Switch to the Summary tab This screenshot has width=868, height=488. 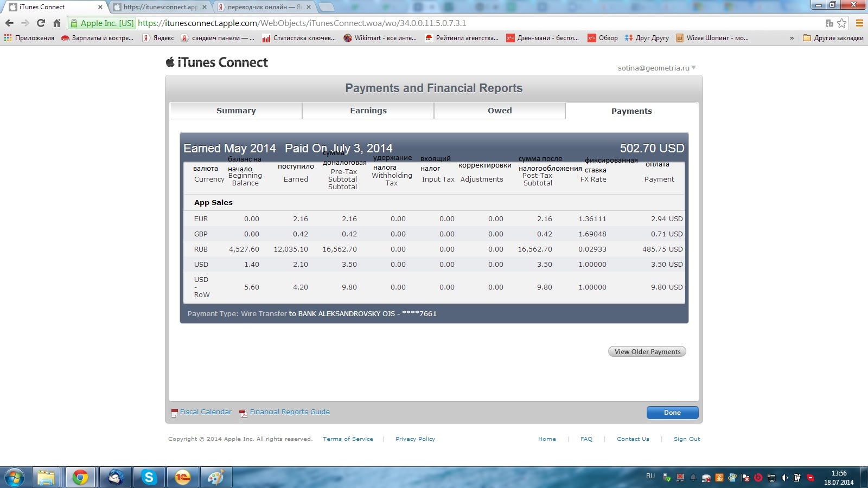[x=236, y=111]
